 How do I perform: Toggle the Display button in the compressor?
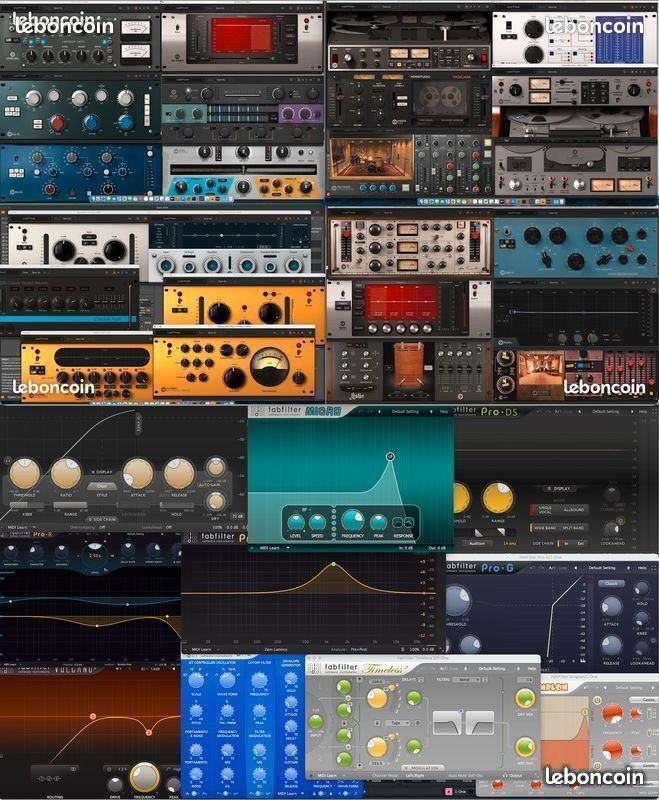pyautogui.click(x=102, y=472)
